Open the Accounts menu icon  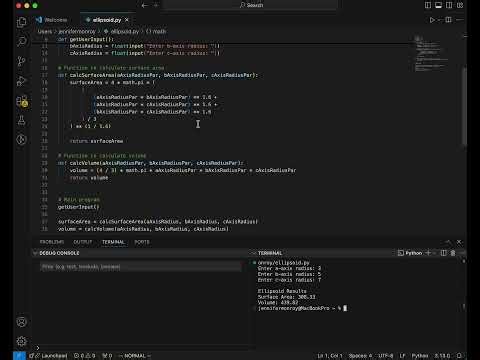pyautogui.click(x=22, y=322)
